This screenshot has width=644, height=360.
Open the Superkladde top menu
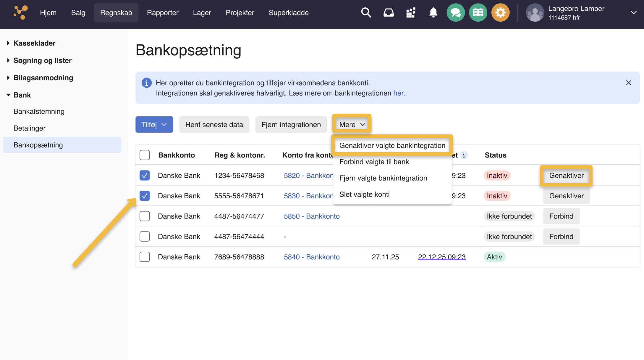289,12
